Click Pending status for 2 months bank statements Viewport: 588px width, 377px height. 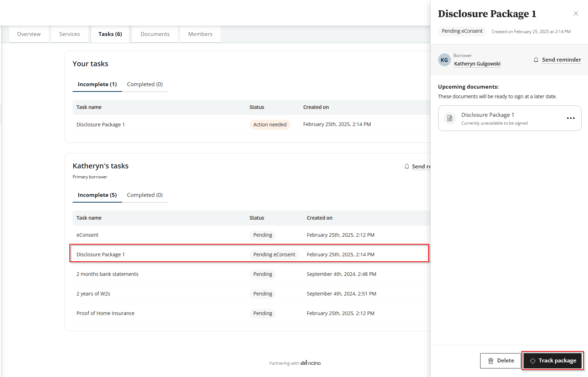[263, 274]
